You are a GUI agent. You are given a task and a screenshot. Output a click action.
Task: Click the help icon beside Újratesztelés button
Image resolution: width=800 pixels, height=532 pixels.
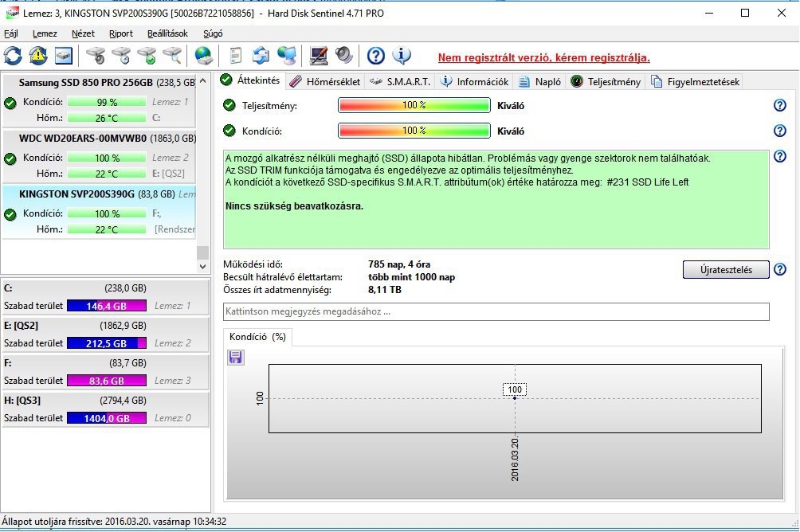coord(779,269)
